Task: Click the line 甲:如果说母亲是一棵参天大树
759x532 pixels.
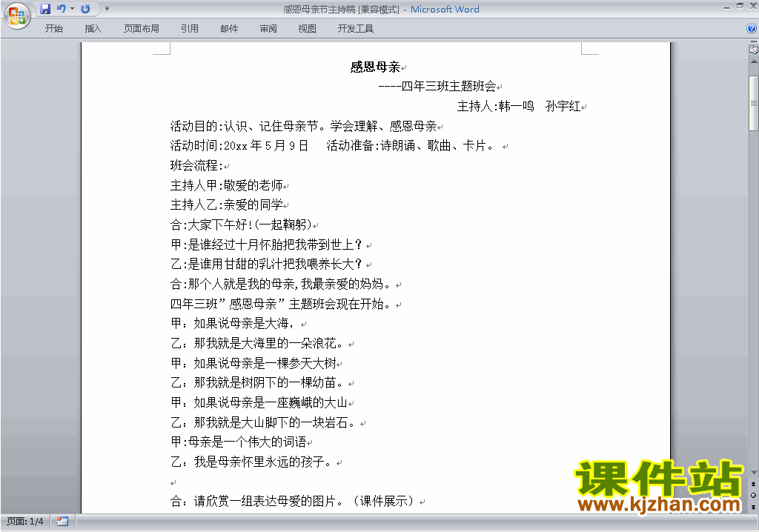Action: (253, 363)
